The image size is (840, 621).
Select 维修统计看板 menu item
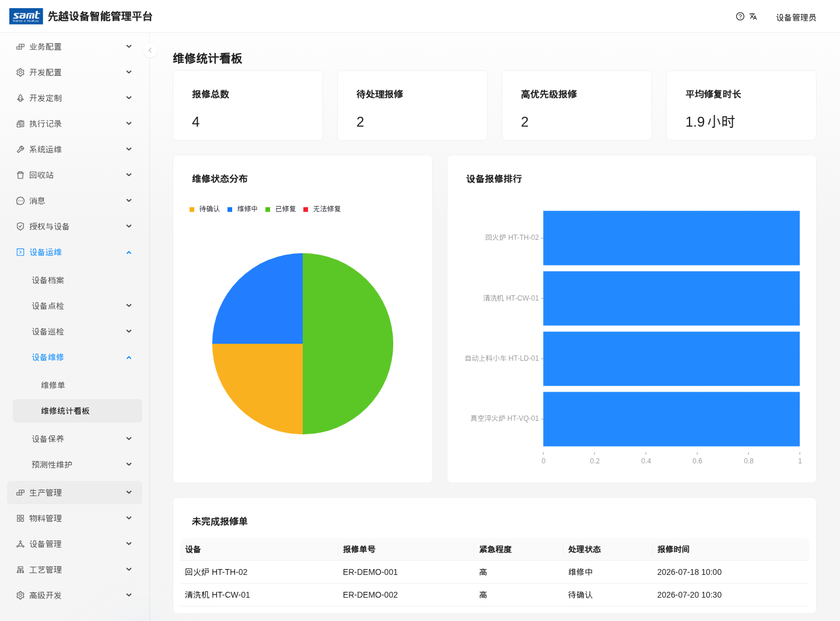pos(78,411)
